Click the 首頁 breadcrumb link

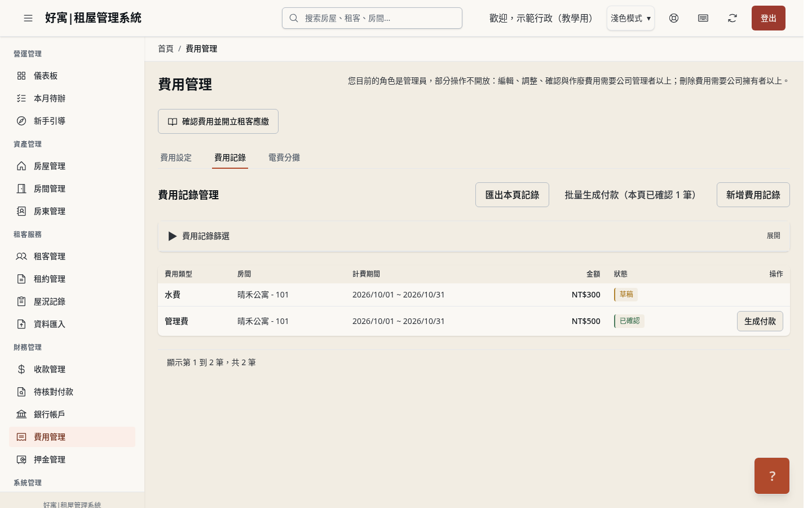point(166,49)
